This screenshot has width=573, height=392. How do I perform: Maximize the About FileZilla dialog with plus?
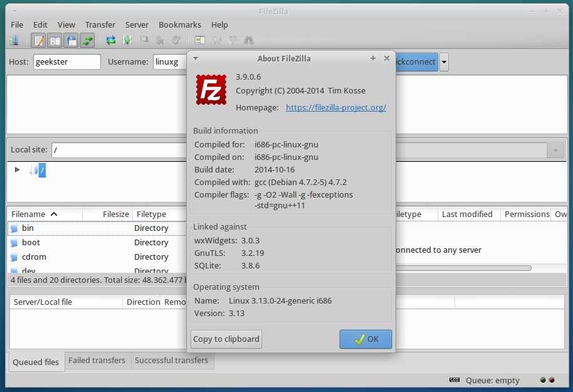tap(373, 58)
